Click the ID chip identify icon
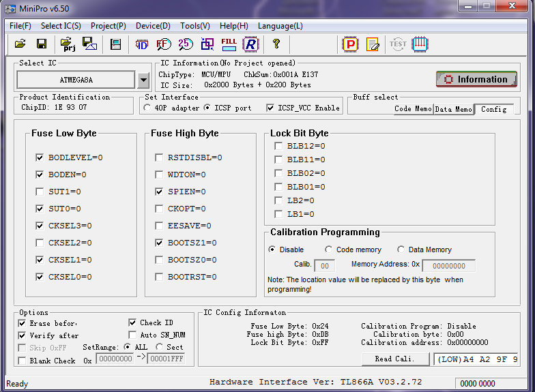The height and width of the screenshot is (392, 535). (x=142, y=44)
